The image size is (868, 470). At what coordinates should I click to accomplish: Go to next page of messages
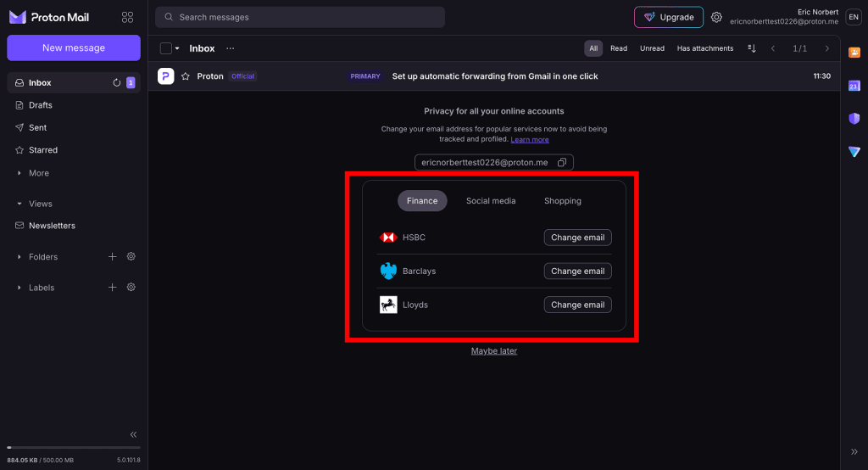827,48
